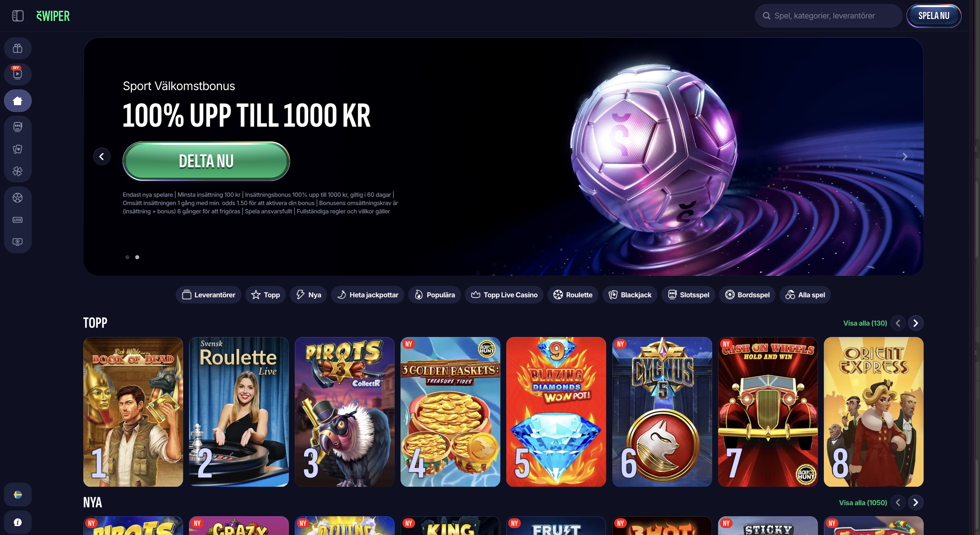Open the Book of Dead game thumbnail
980x535 pixels.
(x=133, y=412)
